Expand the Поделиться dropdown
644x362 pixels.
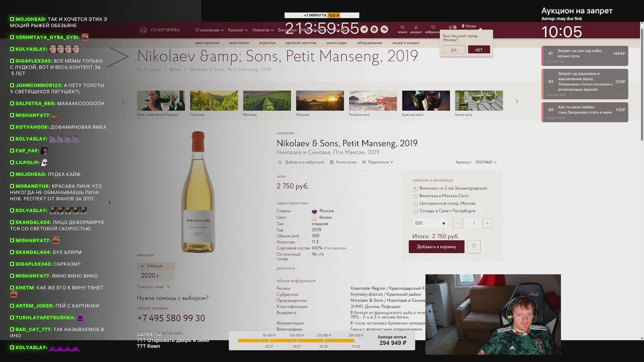[x=380, y=162]
